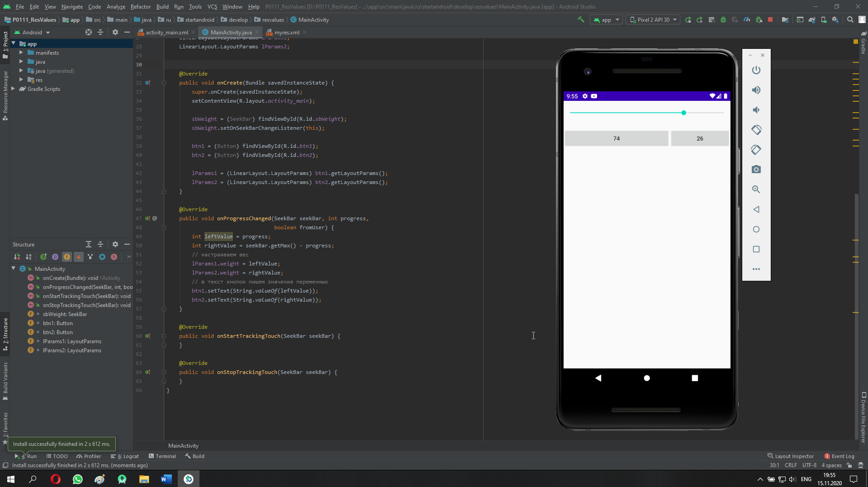Open the Profiler gauge icon in toolbar
The height and width of the screenshot is (487, 868).
tap(747, 20)
